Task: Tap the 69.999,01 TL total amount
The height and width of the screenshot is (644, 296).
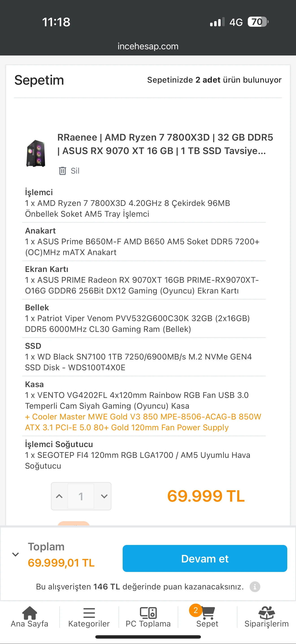Action: pos(61,563)
